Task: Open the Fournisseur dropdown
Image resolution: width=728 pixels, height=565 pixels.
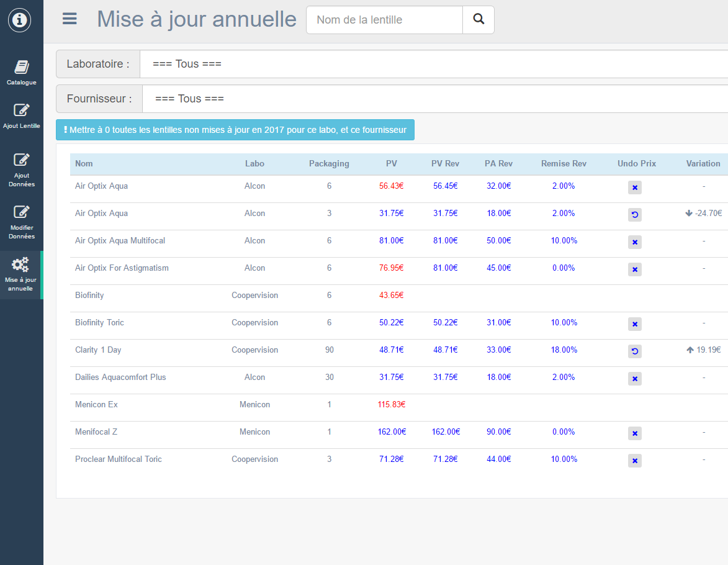Action: pyautogui.click(x=434, y=99)
